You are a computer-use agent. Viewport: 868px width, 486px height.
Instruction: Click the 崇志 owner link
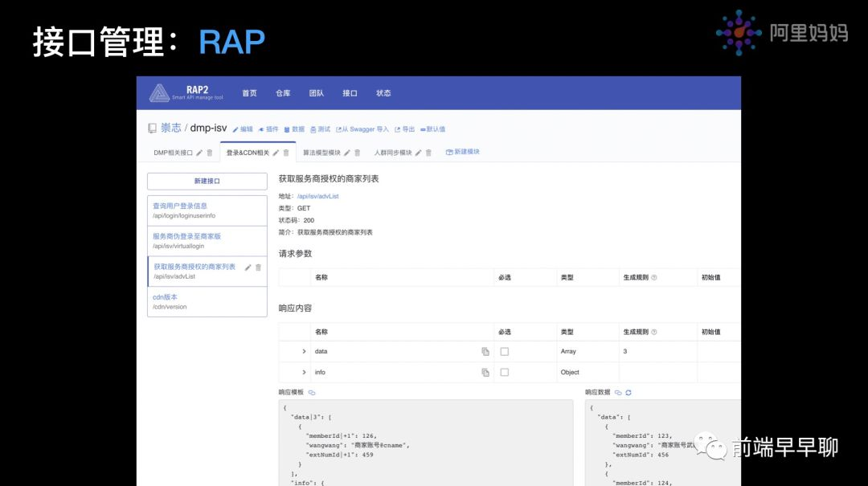point(171,128)
